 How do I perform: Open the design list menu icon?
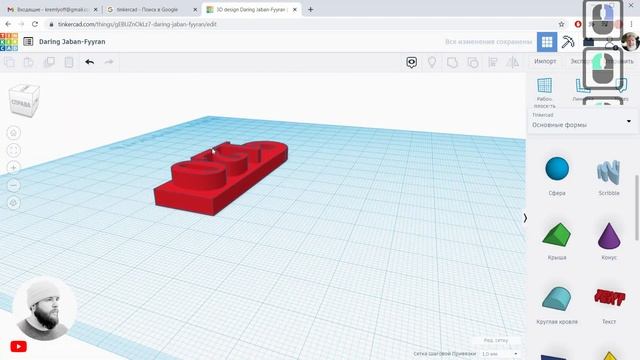pyautogui.click(x=28, y=42)
